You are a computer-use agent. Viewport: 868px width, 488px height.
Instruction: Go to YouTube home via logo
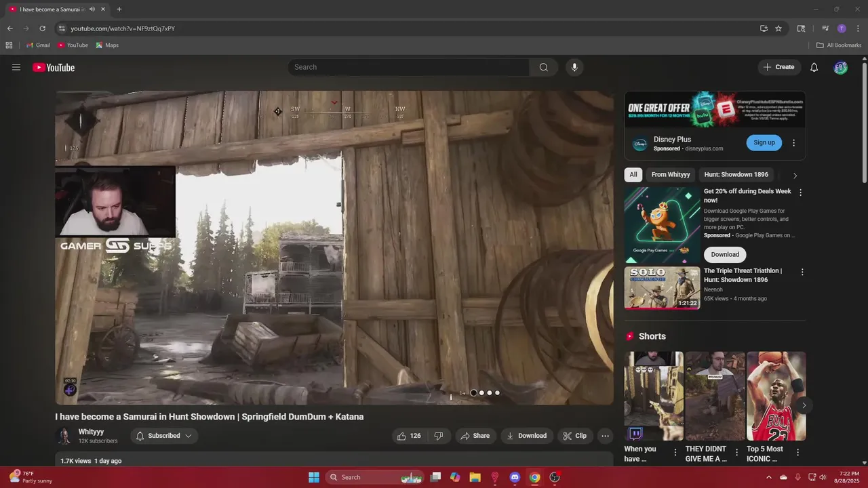tap(54, 67)
